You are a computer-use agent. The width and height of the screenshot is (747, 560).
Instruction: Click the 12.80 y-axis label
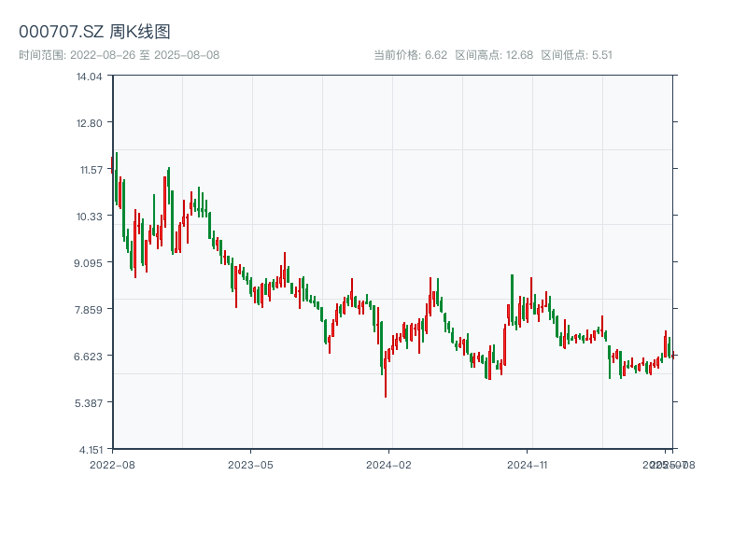point(90,123)
